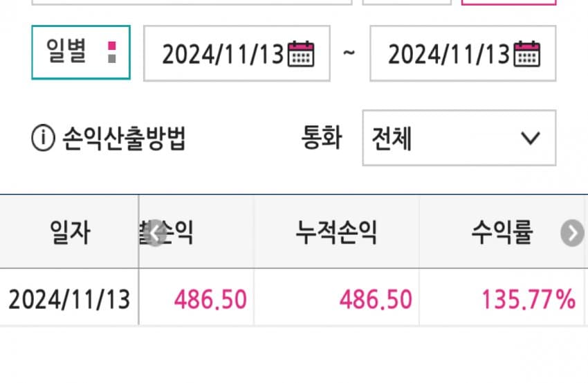
Task: Open the 손익산출방법 explanation link
Action: point(124,139)
